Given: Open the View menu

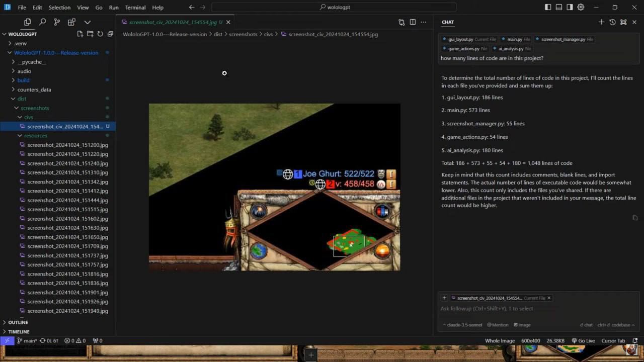Looking at the screenshot, I should click(83, 8).
